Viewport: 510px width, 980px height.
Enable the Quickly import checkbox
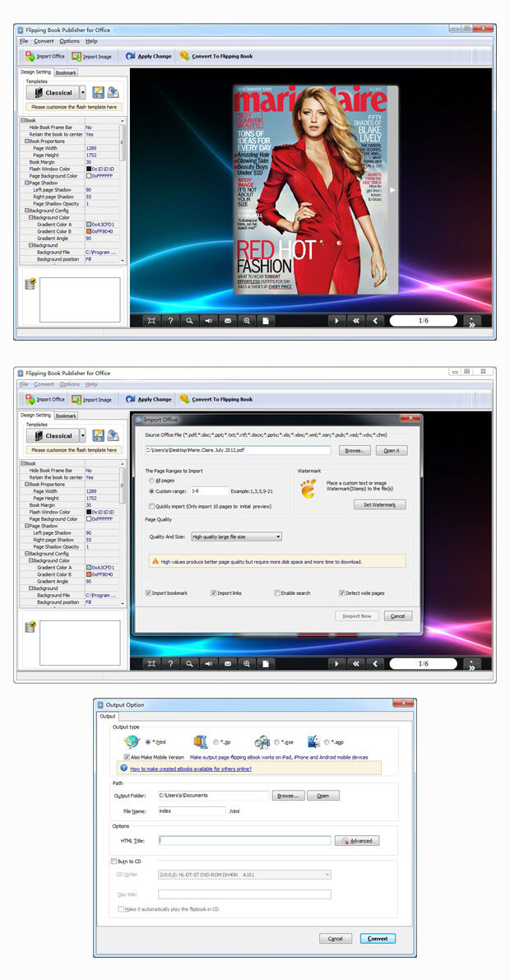tap(151, 506)
